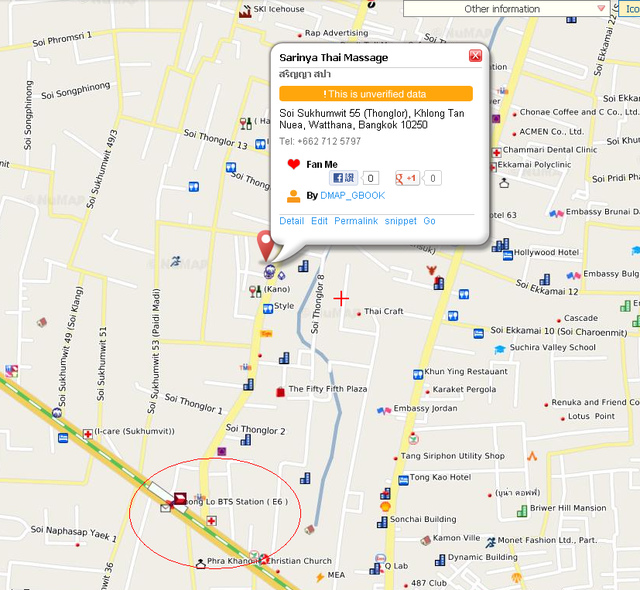Click the Ekkamai Polyclinic label
The width and height of the screenshot is (640, 590).
click(x=534, y=164)
